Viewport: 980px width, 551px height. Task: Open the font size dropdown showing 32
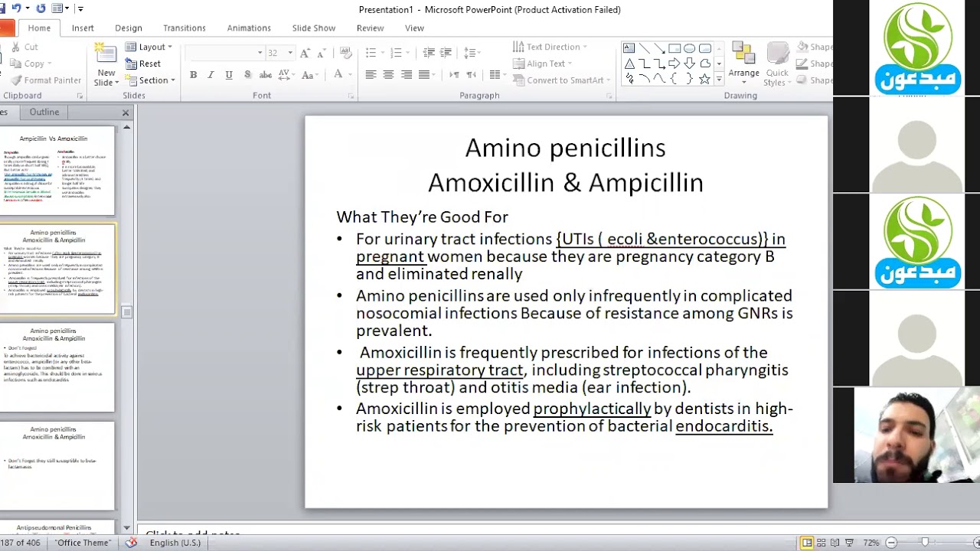290,53
